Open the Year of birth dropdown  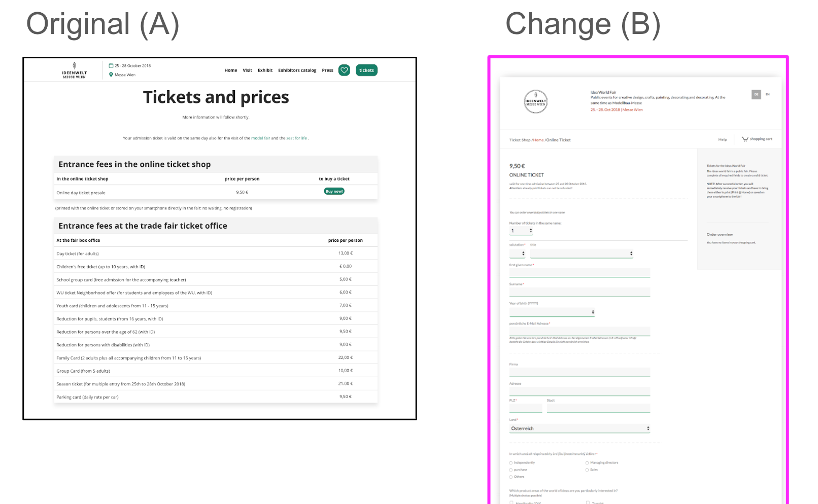click(x=552, y=312)
